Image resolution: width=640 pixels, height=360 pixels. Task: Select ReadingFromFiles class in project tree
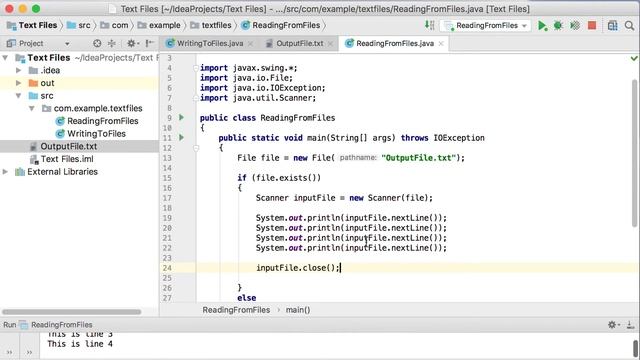[97, 121]
